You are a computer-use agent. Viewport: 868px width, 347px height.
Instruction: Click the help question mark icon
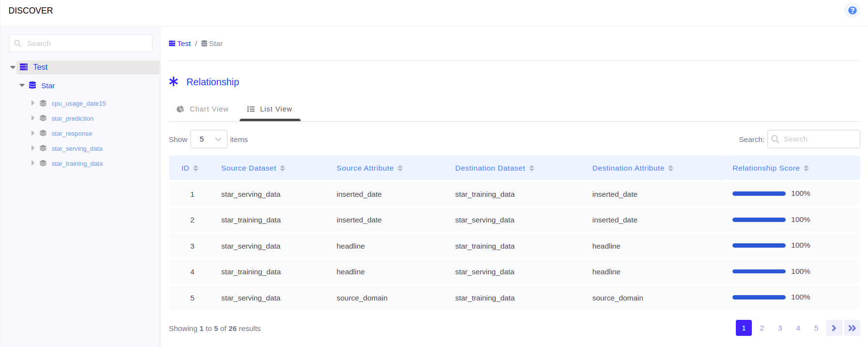[852, 10]
